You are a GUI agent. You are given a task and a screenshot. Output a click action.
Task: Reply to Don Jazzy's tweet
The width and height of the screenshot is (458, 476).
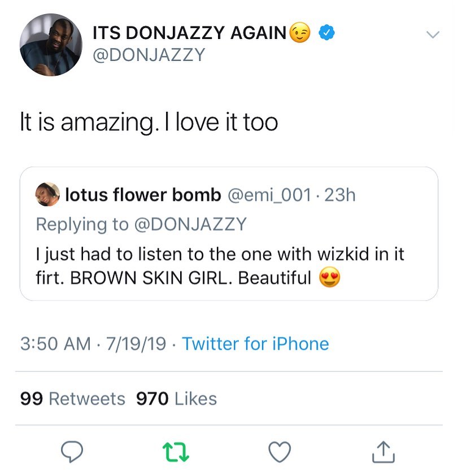pyautogui.click(x=72, y=451)
